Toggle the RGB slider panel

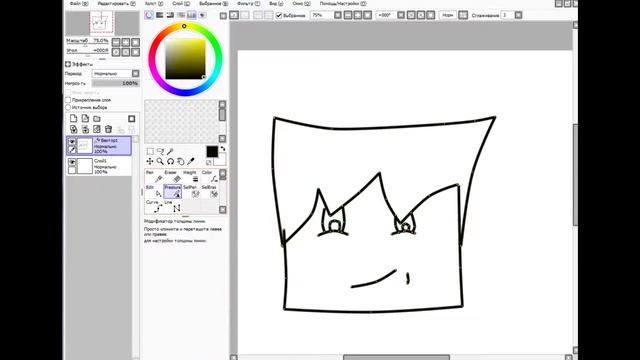(x=160, y=15)
